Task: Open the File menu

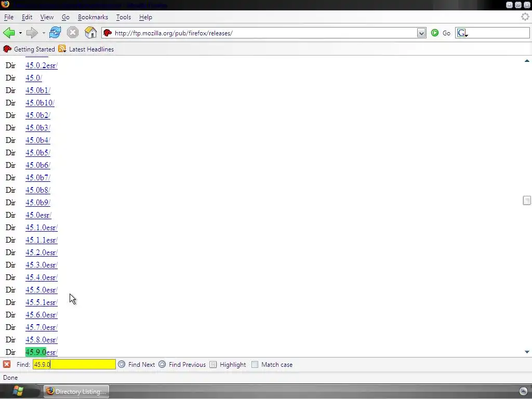Action: [x=9, y=17]
